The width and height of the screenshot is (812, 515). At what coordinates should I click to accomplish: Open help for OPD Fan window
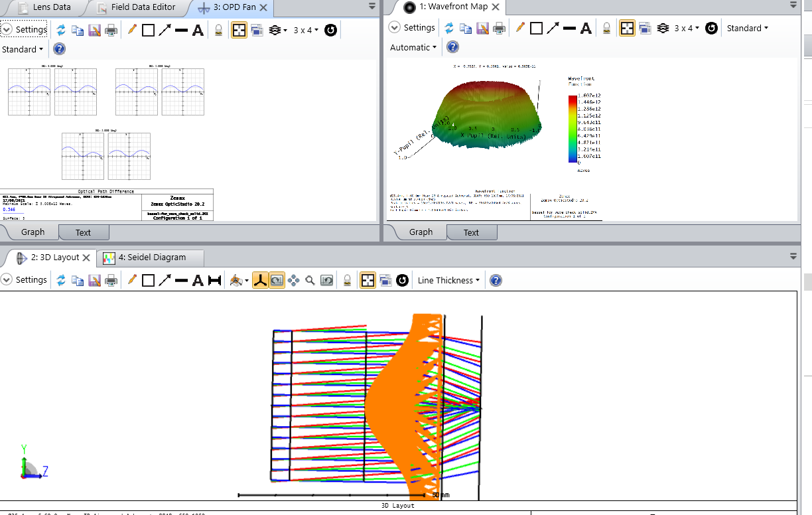[59, 48]
